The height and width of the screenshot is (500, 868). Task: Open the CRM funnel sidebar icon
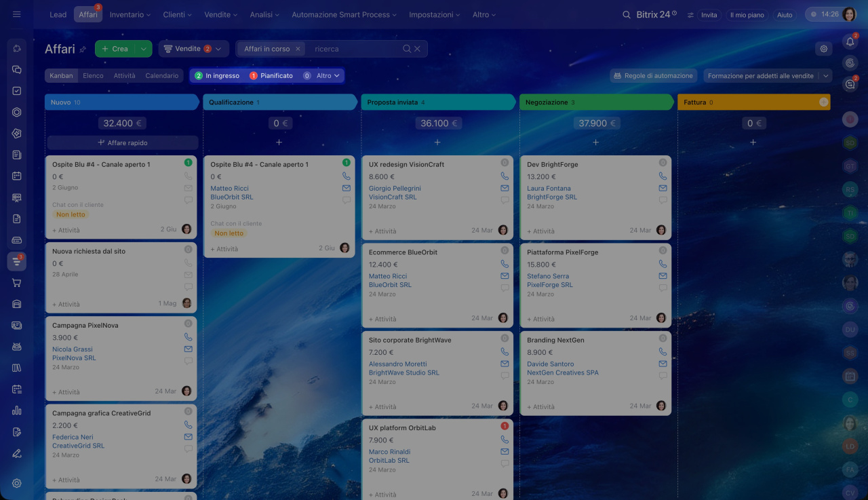(x=17, y=261)
